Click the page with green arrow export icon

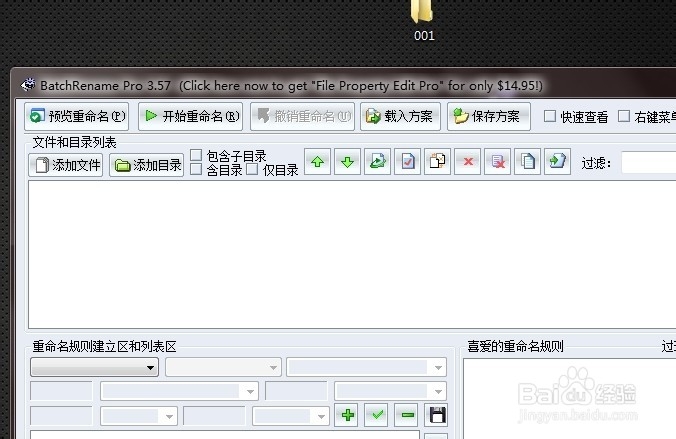(557, 162)
